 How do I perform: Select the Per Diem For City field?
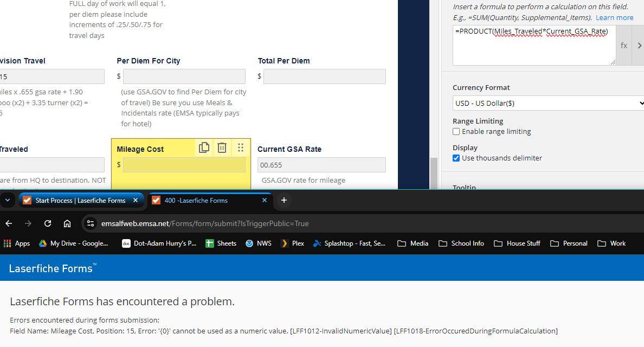pyautogui.click(x=184, y=76)
